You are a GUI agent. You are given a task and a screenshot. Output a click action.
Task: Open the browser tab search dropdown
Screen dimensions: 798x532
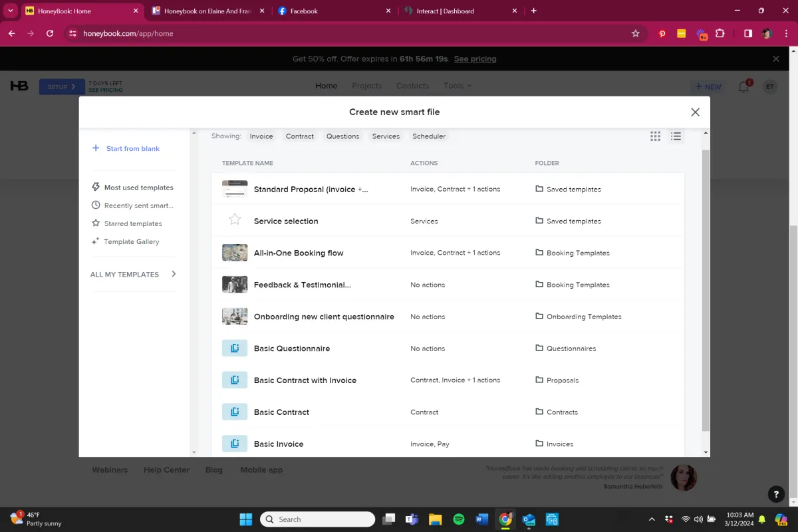(11, 11)
